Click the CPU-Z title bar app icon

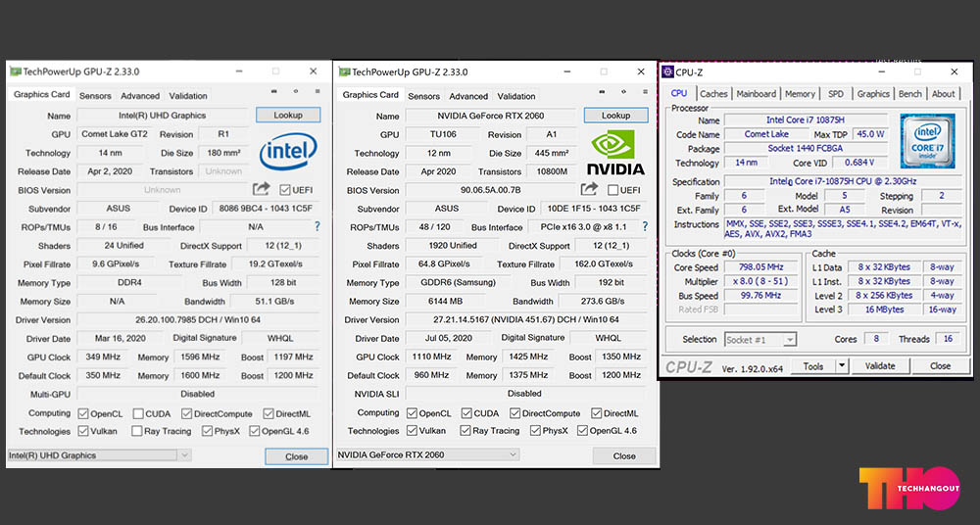pyautogui.click(x=666, y=72)
